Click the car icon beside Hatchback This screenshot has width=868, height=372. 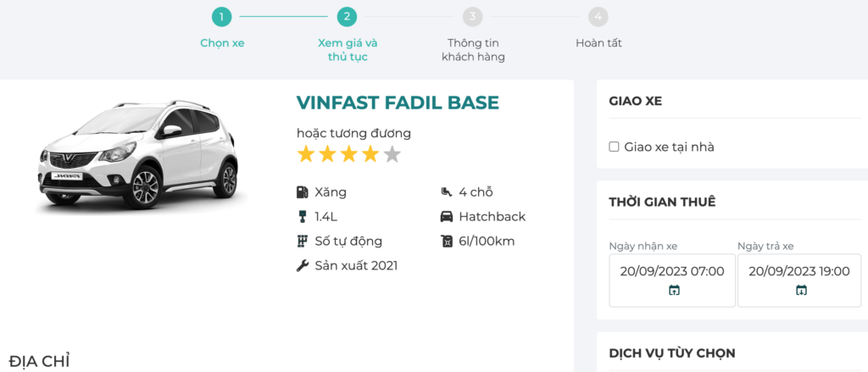click(447, 217)
